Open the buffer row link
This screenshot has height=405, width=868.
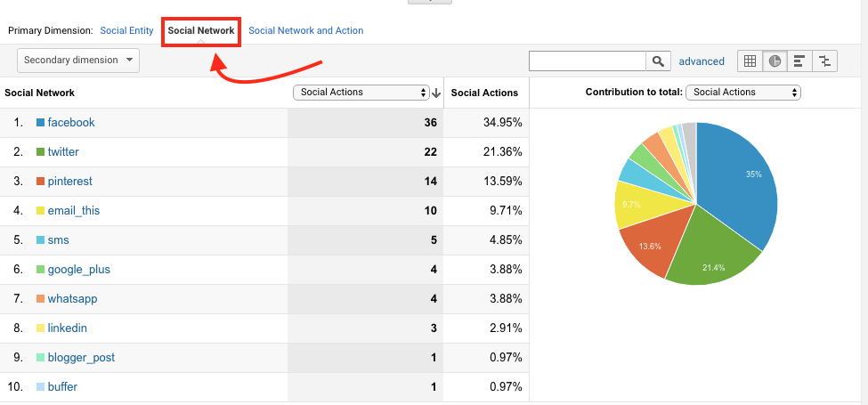point(62,386)
